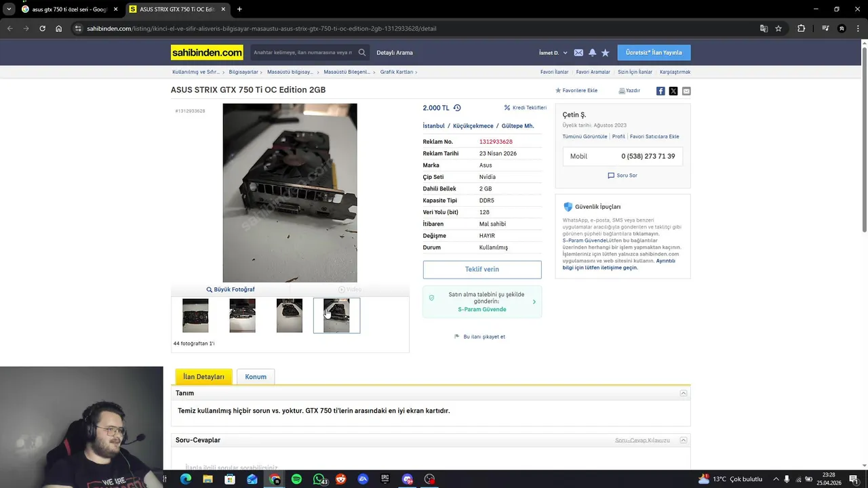Open favorites star icon in header

(605, 52)
